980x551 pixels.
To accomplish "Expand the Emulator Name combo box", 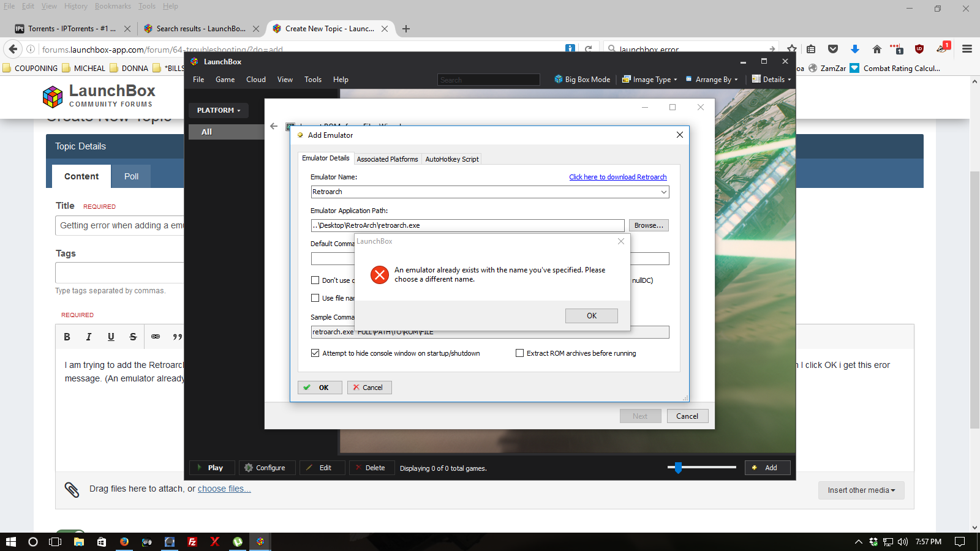I will click(663, 192).
